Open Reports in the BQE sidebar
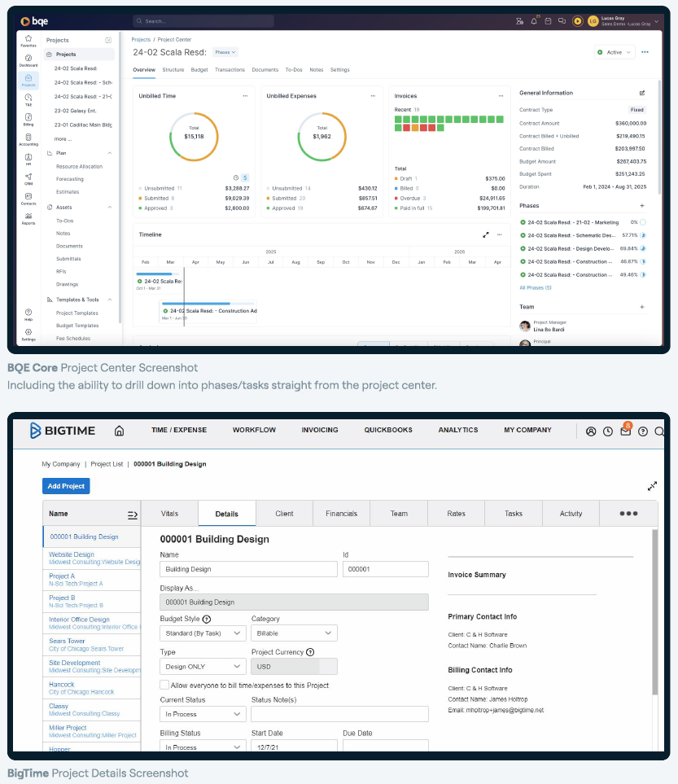 [28, 218]
